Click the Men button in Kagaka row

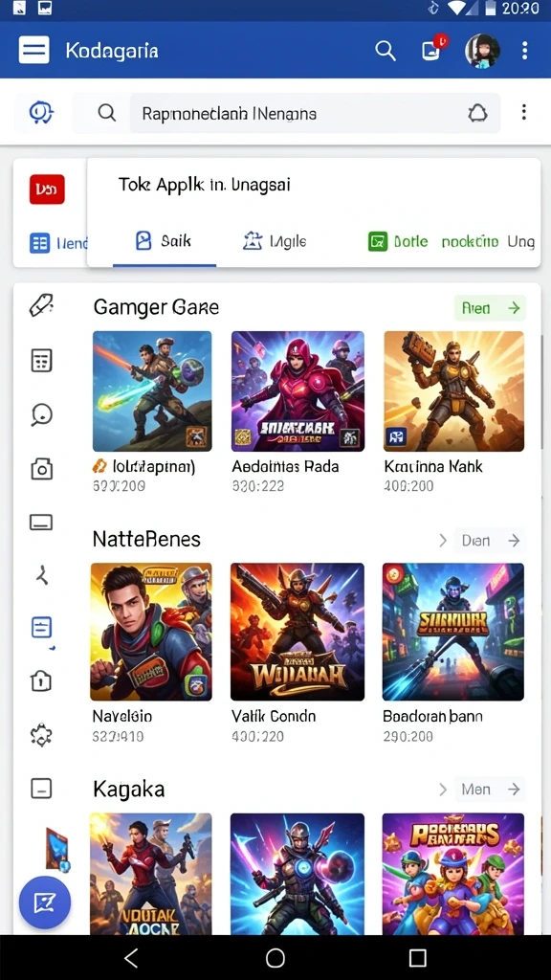click(490, 790)
